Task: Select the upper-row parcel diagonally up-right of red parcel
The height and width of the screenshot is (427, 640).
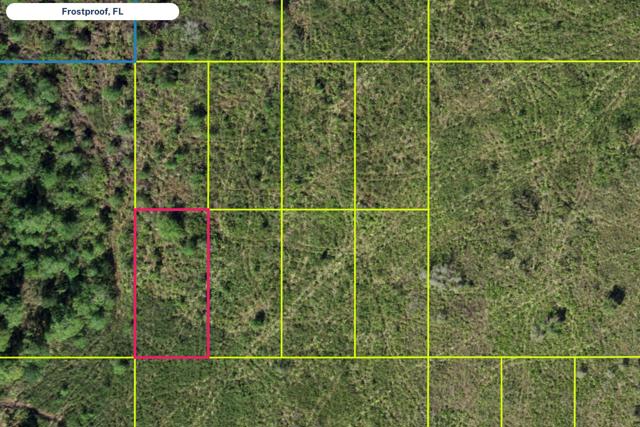Action: pyautogui.click(x=245, y=135)
